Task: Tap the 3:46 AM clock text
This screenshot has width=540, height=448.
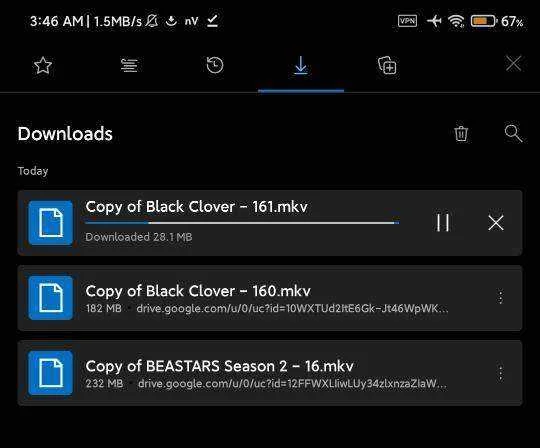Action: coord(56,21)
